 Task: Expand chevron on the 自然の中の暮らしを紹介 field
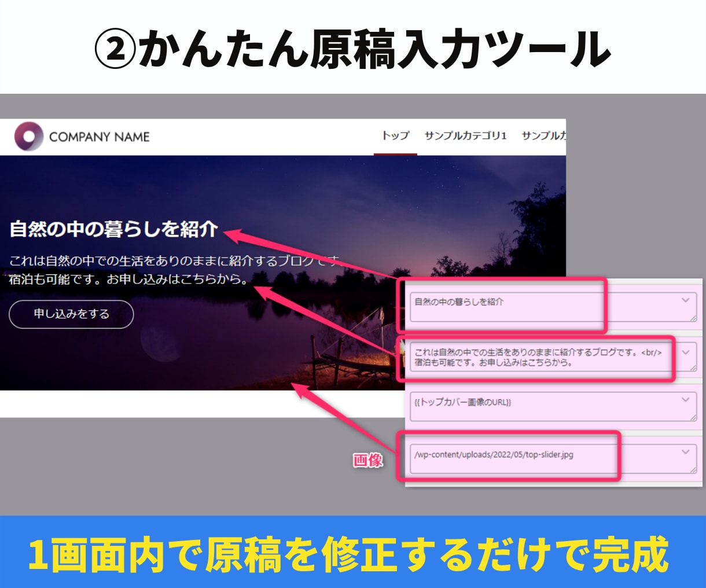(x=685, y=300)
